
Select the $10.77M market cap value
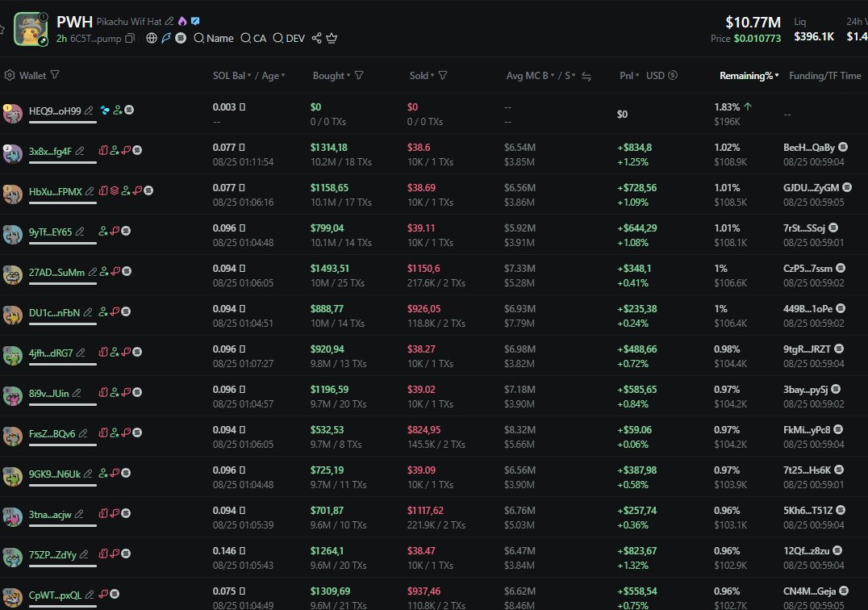pos(753,23)
